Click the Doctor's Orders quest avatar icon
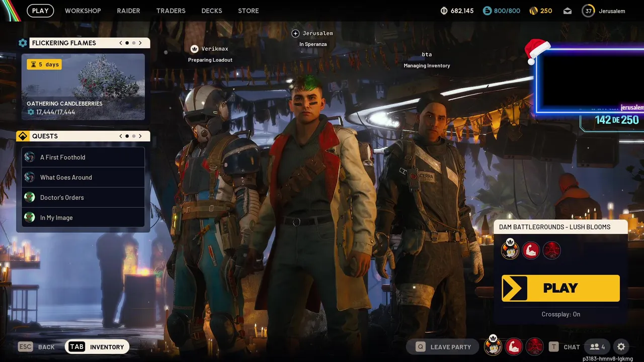Screen dimensions: 644x362 [30, 198]
